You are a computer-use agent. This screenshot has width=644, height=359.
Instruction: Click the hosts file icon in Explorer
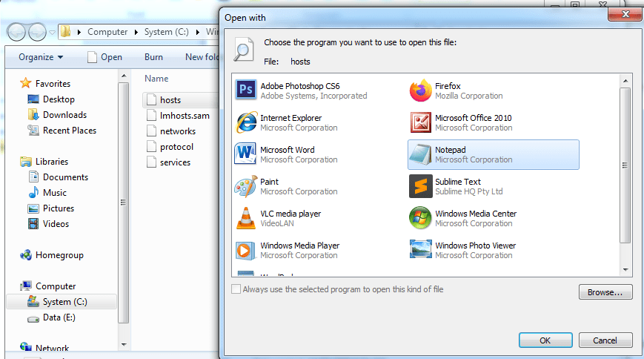coord(152,100)
